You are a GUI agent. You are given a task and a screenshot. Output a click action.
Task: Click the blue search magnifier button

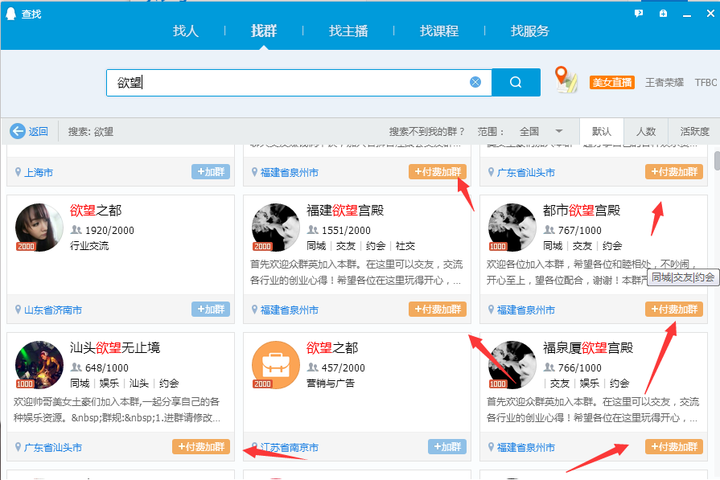(516, 82)
